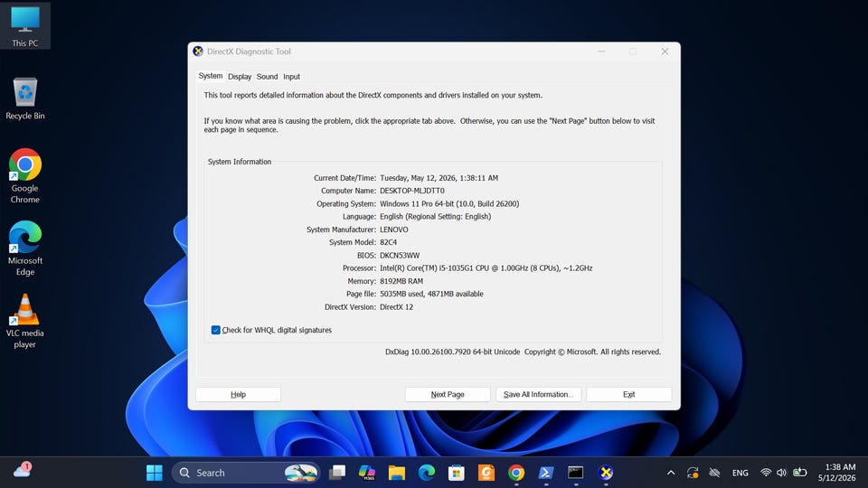868x488 pixels.
Task: Select the Google Chrome desktop shortcut
Action: 25,176
